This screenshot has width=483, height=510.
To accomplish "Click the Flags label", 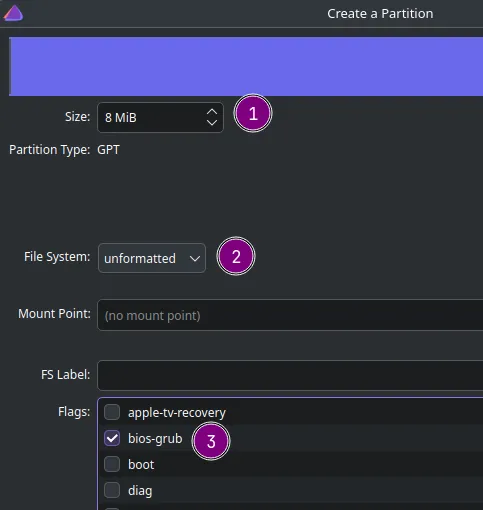I will 74,412.
